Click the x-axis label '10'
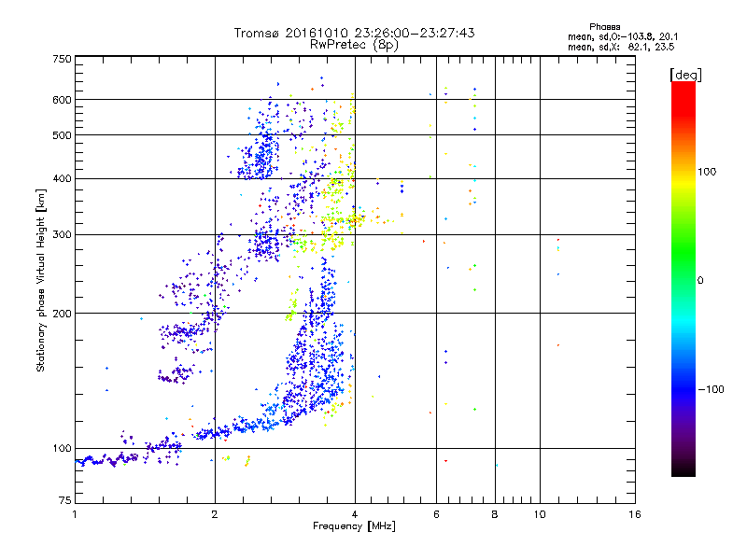The height and width of the screenshot is (560, 747). 540,514
